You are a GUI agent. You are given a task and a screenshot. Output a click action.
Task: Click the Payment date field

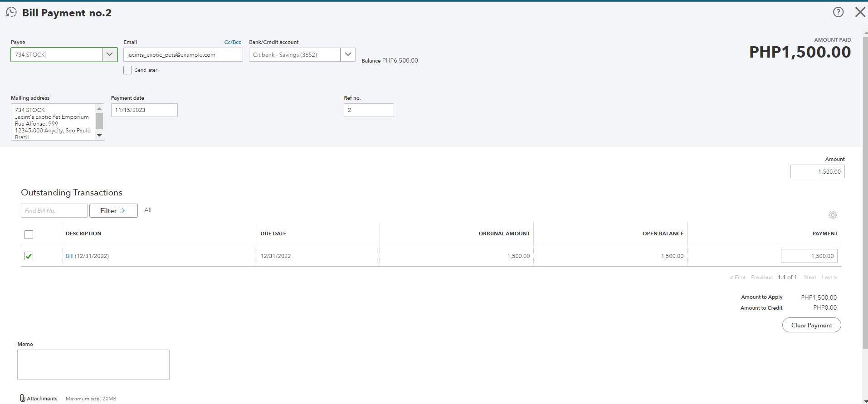click(144, 110)
